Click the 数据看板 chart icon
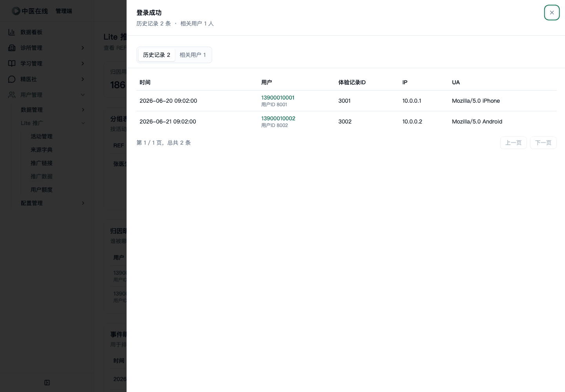The image size is (565, 392). tap(12, 32)
